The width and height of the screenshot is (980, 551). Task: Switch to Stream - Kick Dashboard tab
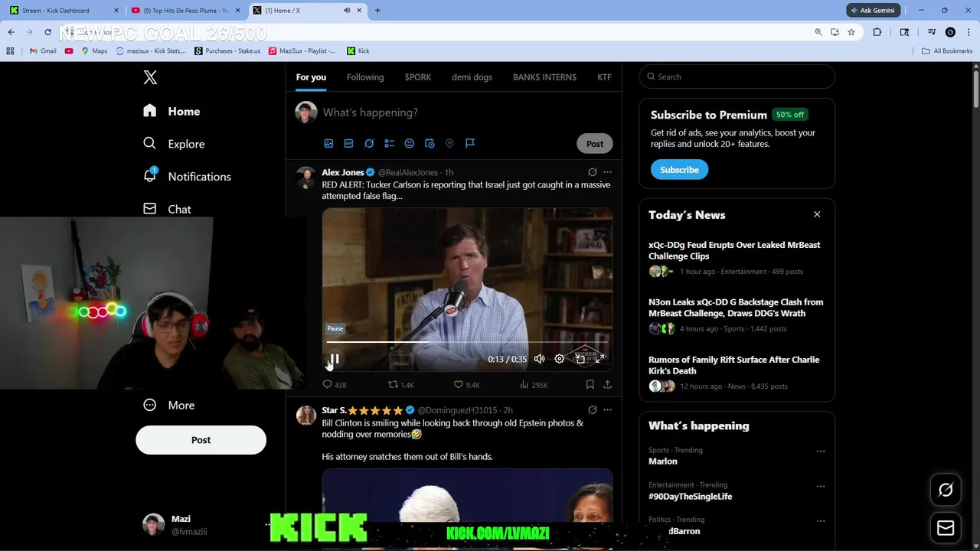[x=61, y=11]
